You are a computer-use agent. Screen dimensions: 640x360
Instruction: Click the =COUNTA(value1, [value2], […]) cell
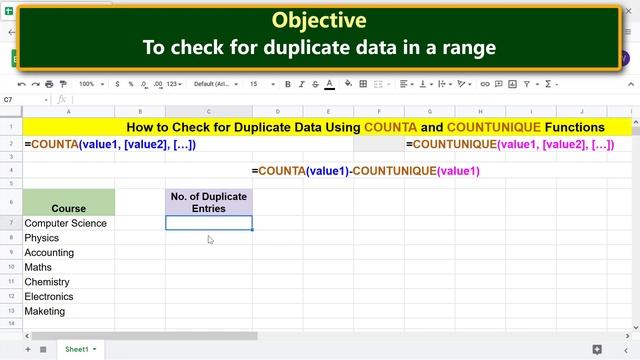pyautogui.click(x=110, y=144)
